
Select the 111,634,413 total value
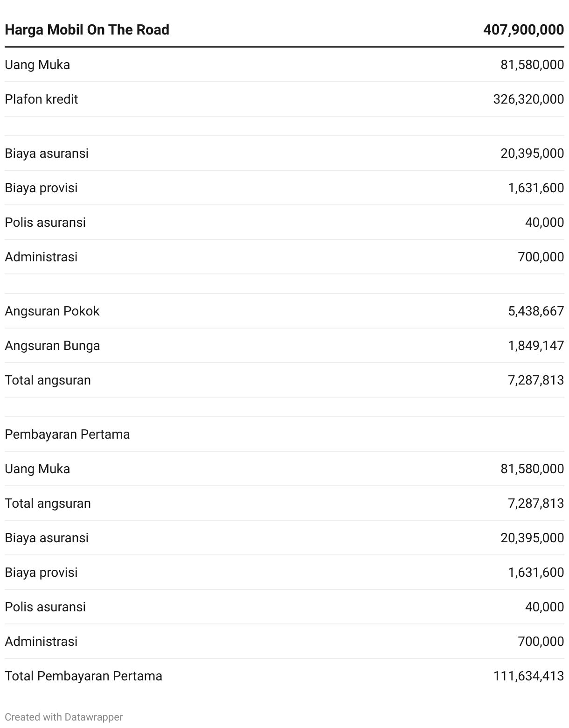pyautogui.click(x=528, y=676)
